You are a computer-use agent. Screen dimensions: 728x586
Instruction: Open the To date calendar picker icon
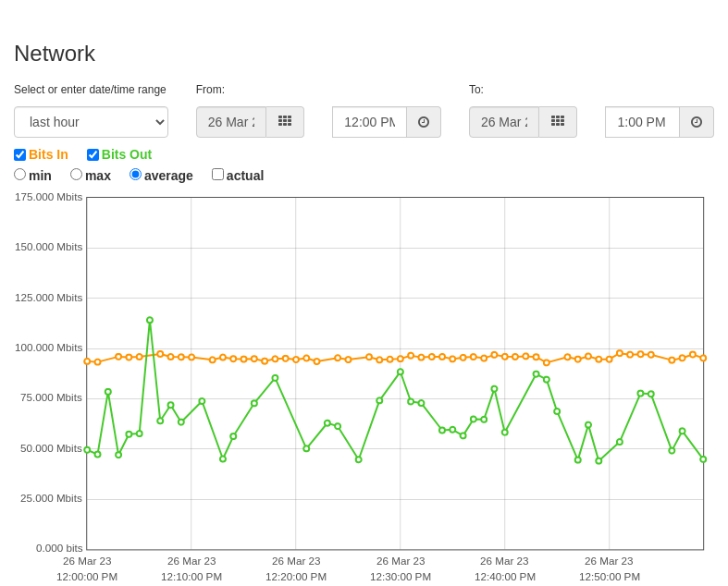[558, 122]
